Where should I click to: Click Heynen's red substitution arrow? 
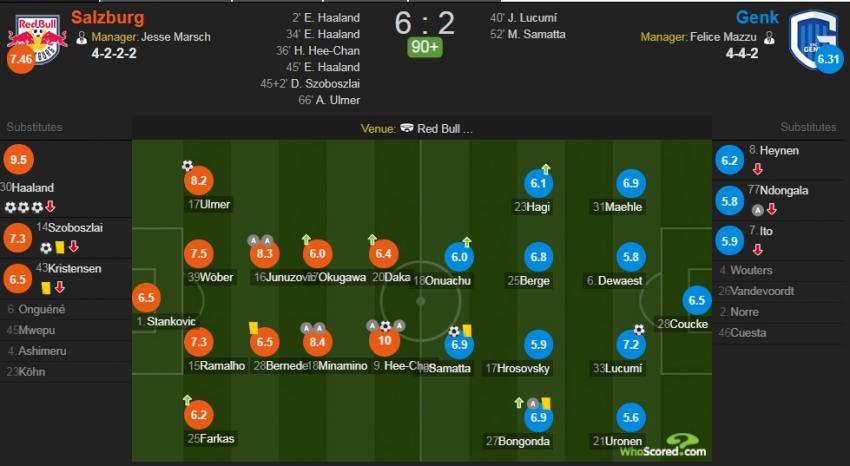pyautogui.click(x=757, y=169)
